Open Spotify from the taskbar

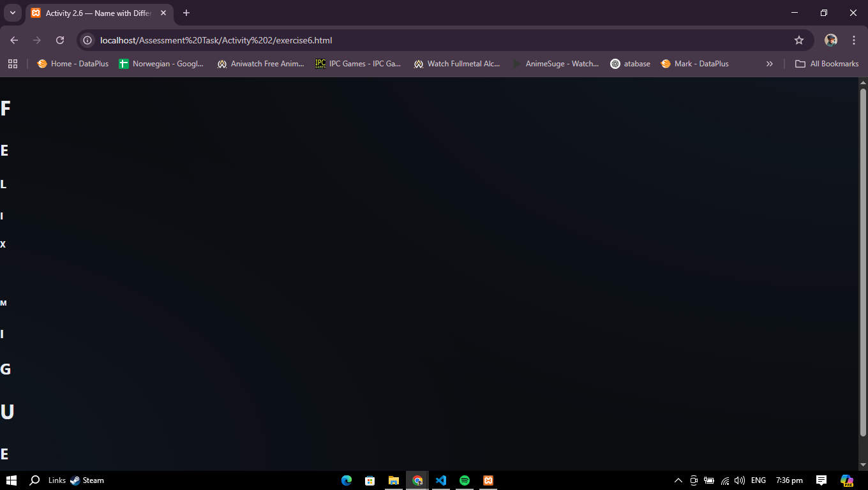tap(465, 480)
